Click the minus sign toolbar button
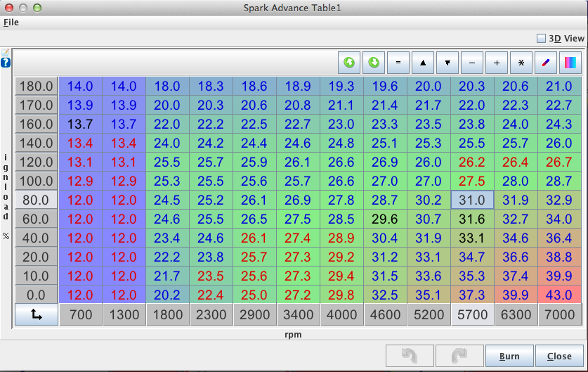 click(471, 63)
